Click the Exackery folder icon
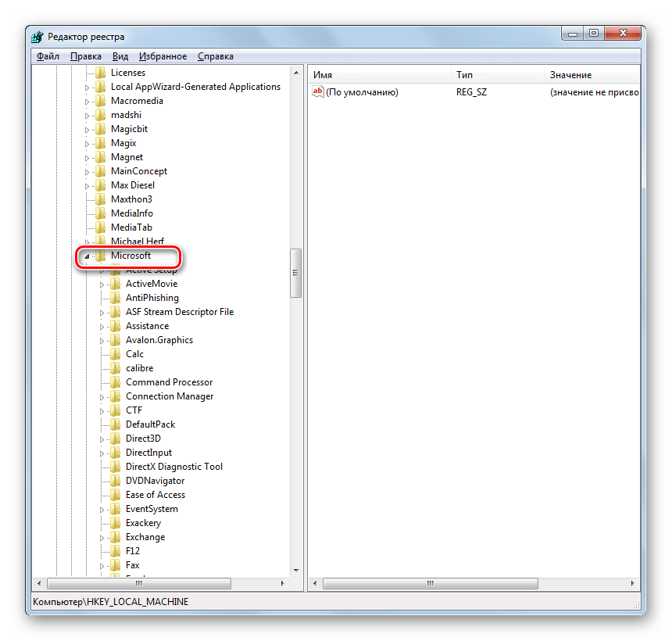672x641 pixels. [x=116, y=523]
